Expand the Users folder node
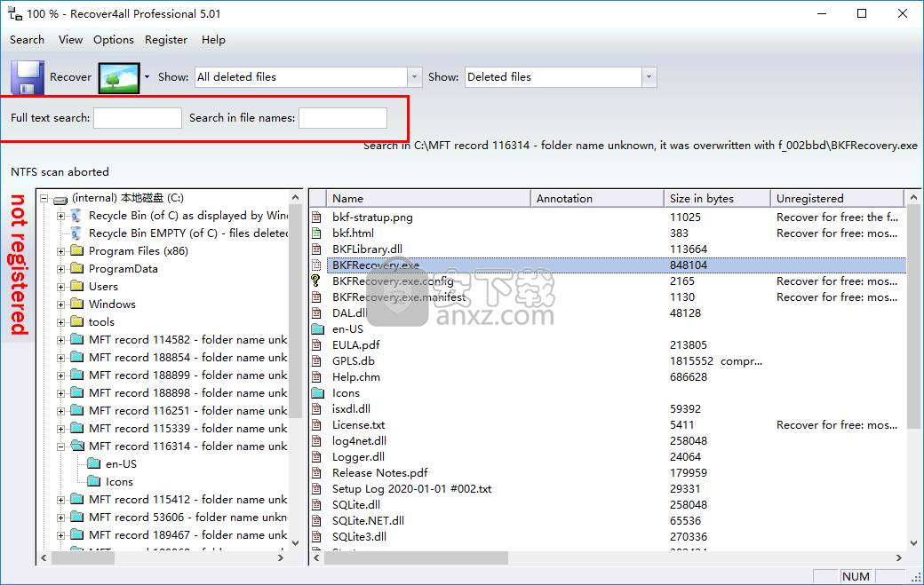Image resolution: width=924 pixels, height=585 pixels. (60, 287)
